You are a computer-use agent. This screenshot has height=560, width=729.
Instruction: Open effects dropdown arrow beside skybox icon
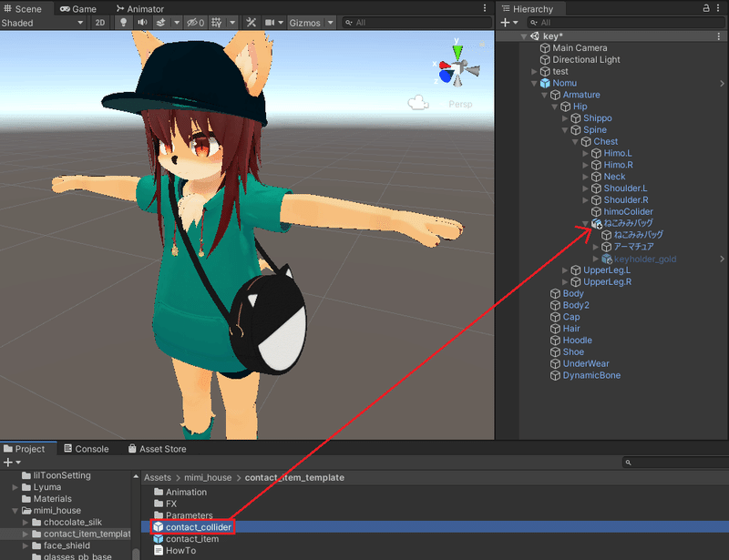[x=177, y=22]
